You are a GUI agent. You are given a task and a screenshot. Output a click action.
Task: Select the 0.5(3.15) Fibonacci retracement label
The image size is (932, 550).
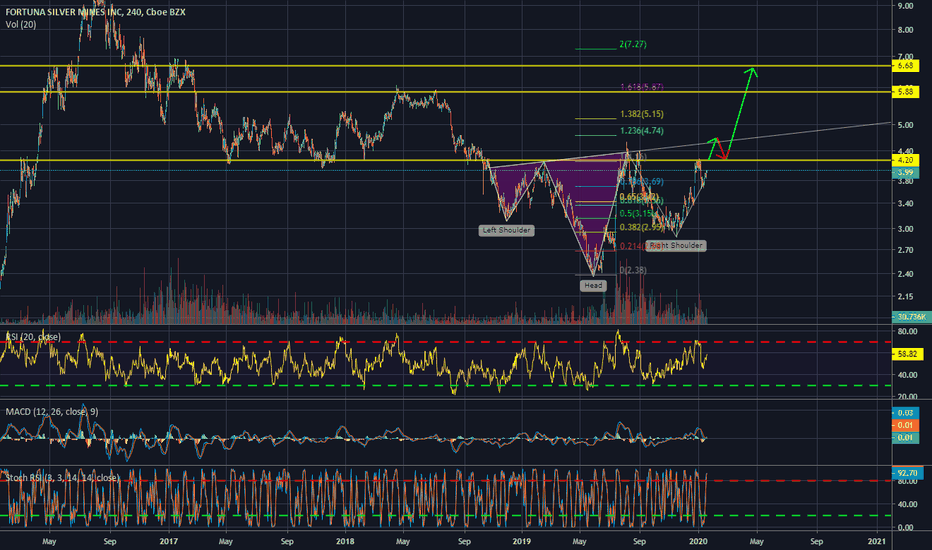pos(637,213)
